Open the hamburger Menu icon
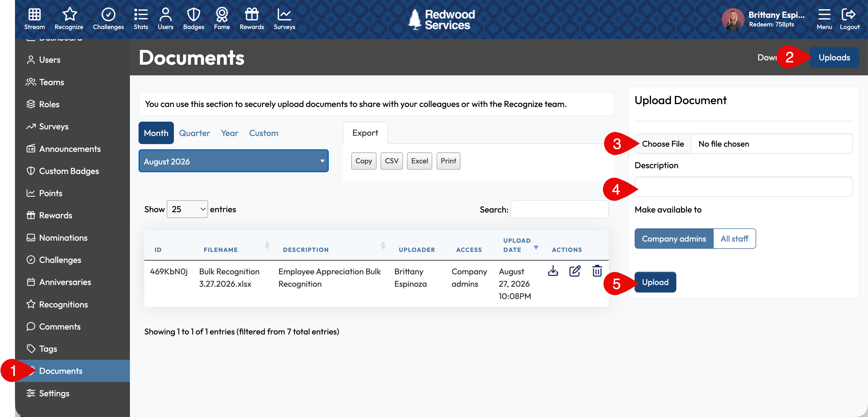Image resolution: width=868 pixels, height=417 pixels. pyautogui.click(x=824, y=14)
